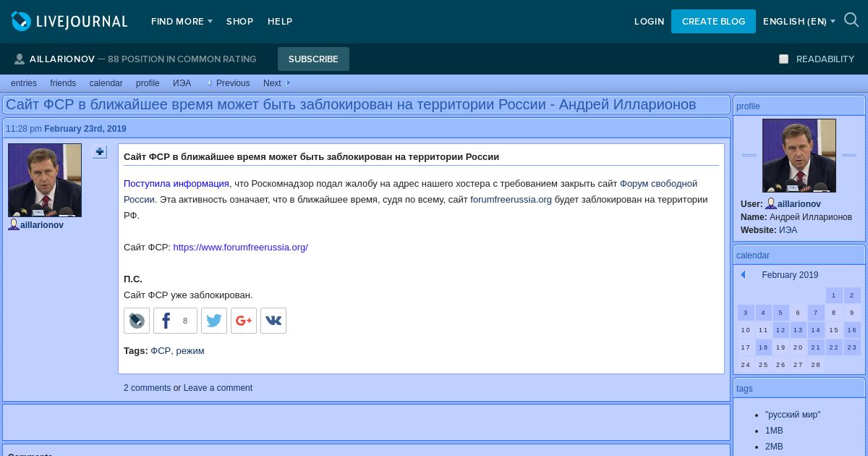Select February 1 in the calendar
This screenshot has width=868, height=456.
pyautogui.click(x=834, y=295)
